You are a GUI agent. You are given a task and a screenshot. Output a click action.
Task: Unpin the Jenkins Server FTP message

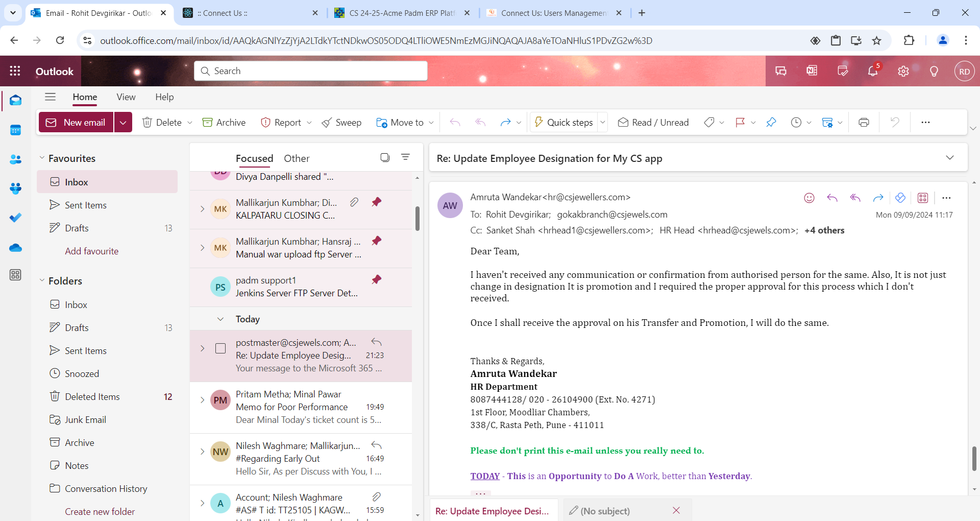[x=377, y=279]
